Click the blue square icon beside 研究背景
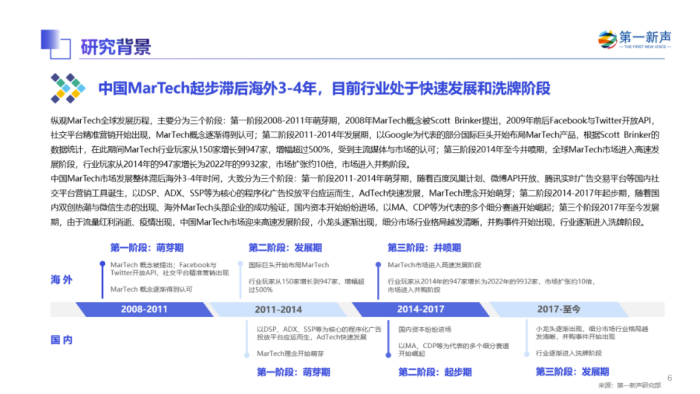Viewport: 700px width, 394px height. click(x=56, y=44)
